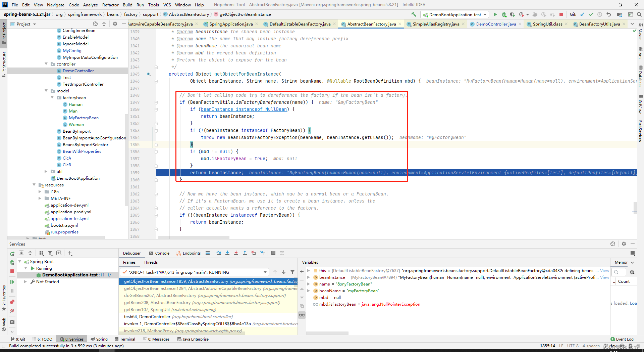Toggle the View Breakpoints red circles icon
The image size is (644, 352).
point(12,302)
